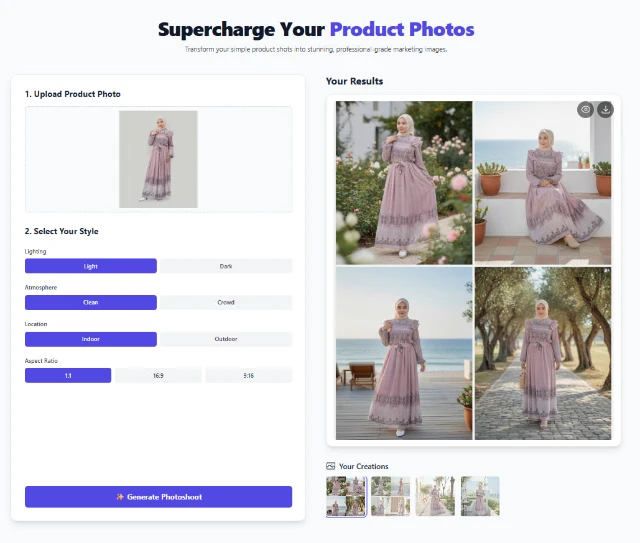
Task: Pick the 1:1 aspect ratio
Action: click(x=68, y=375)
